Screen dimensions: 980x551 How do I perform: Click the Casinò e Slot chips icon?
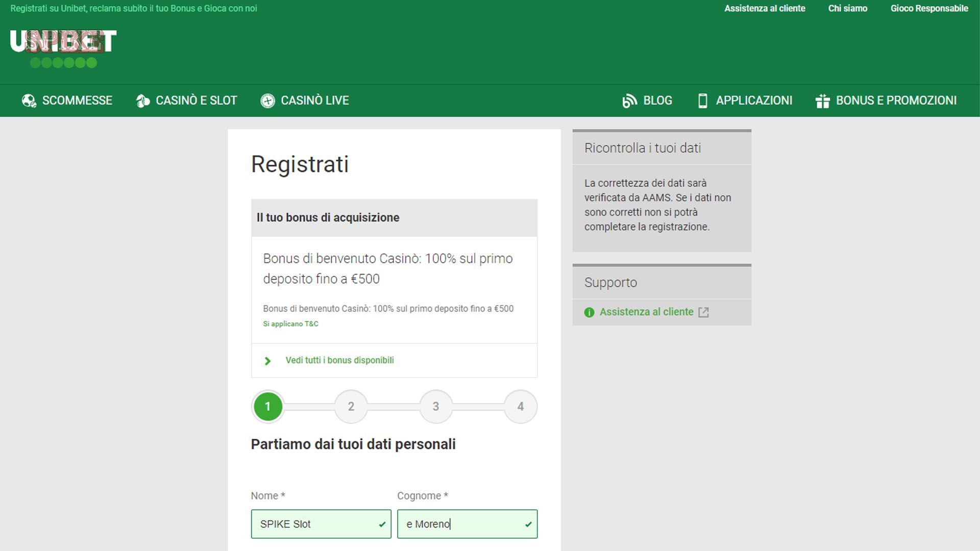tap(142, 101)
